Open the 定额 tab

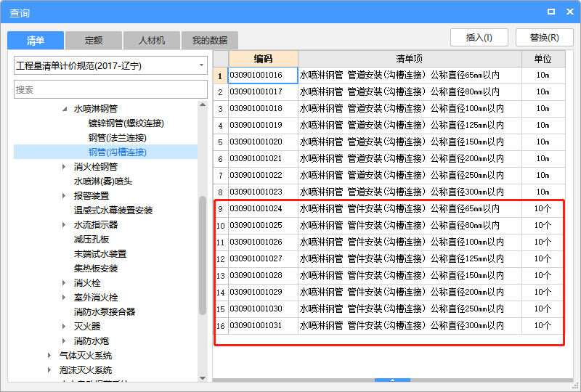[94, 40]
